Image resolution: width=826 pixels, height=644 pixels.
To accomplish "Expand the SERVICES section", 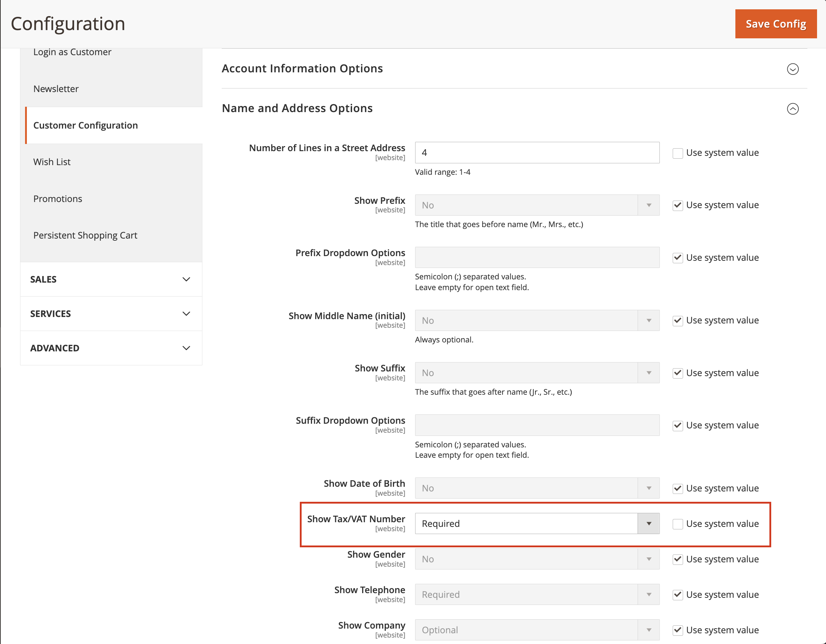I will (x=109, y=313).
